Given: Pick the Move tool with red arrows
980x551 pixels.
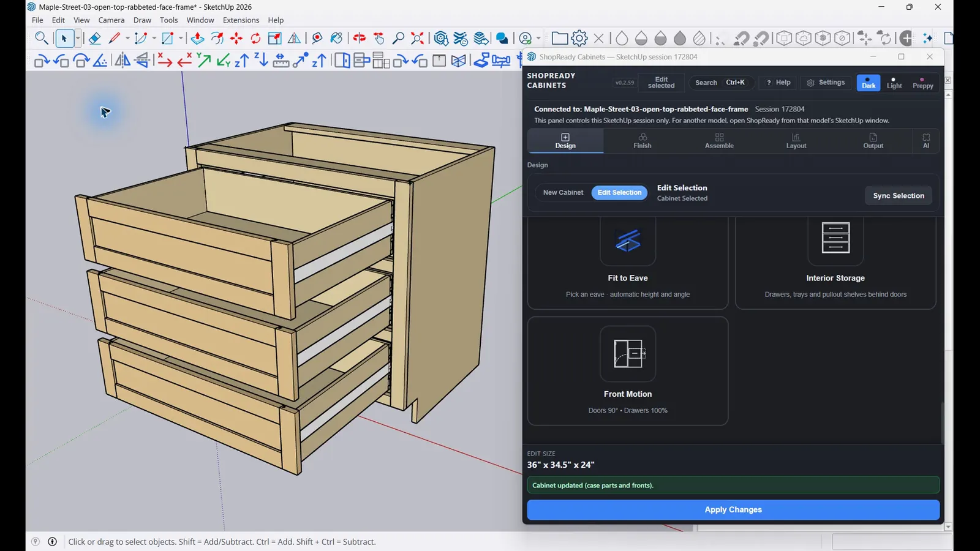Looking at the screenshot, I should point(236,39).
